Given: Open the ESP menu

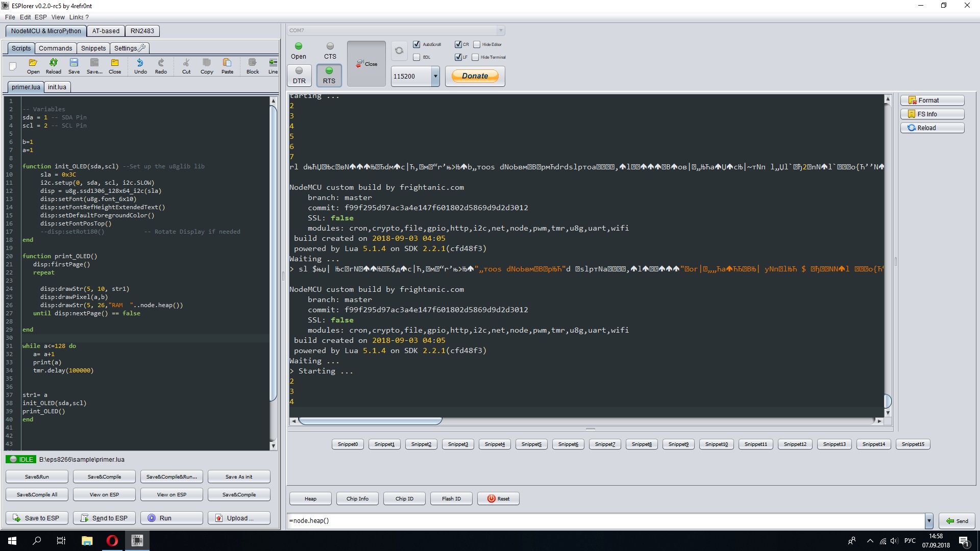Looking at the screenshot, I should point(41,17).
